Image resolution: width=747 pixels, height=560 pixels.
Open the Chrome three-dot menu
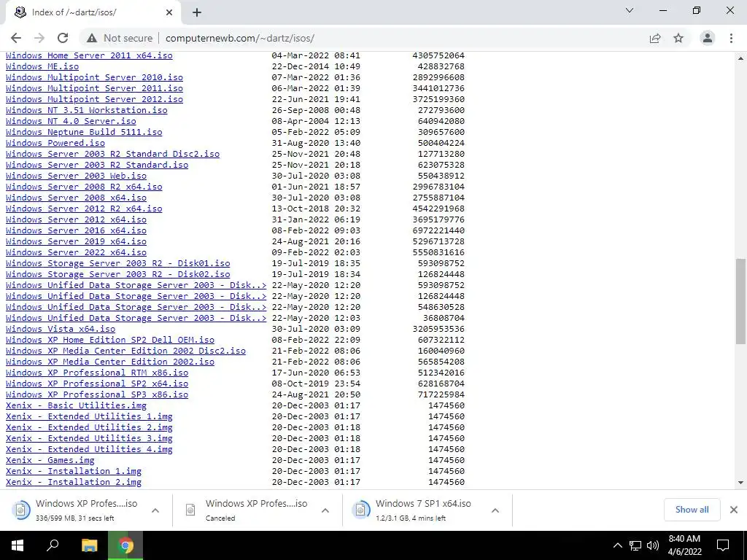point(731,38)
